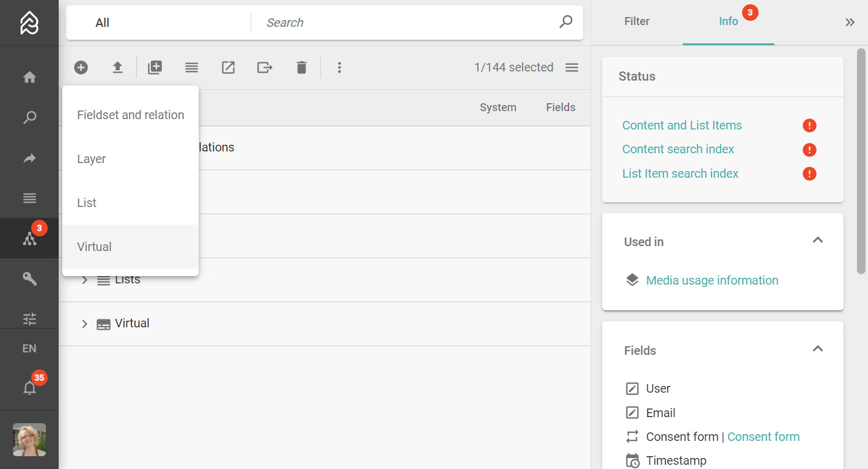Click the export arrow icon in toolbar
Viewport: 868px width, 469px height.
(265, 68)
